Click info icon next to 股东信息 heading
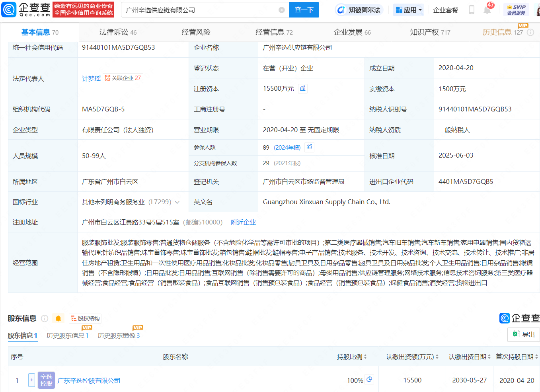This screenshot has height=392, width=540. point(45,318)
